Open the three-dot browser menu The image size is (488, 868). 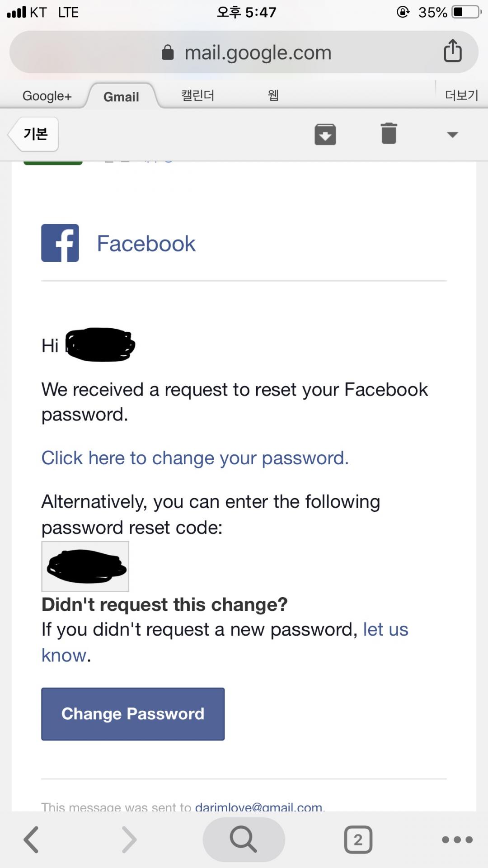click(x=457, y=840)
